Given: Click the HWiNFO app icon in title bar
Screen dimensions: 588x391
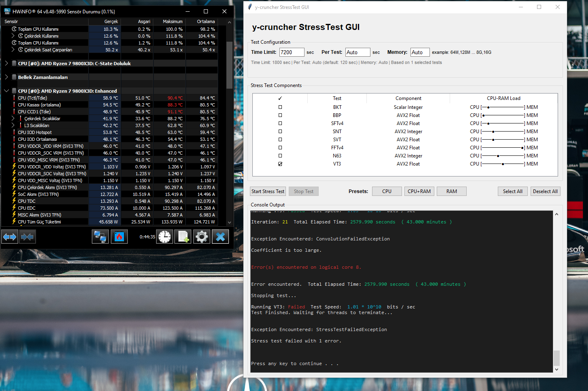Looking at the screenshot, I should 7,11.
